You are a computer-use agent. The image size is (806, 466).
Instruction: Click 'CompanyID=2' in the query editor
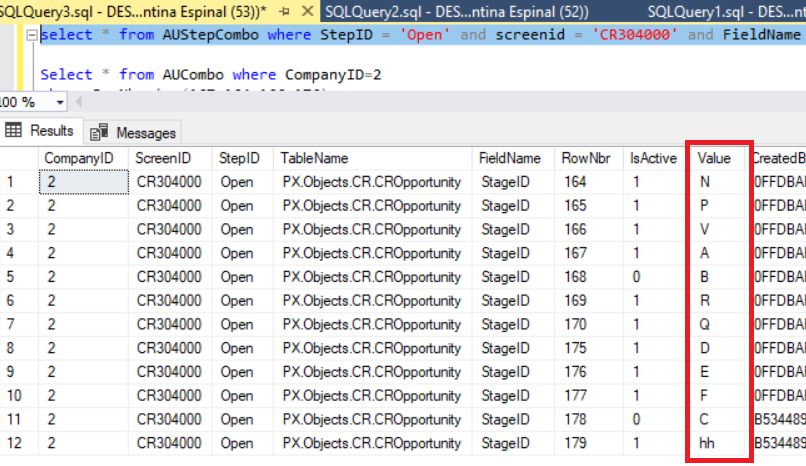(333, 75)
